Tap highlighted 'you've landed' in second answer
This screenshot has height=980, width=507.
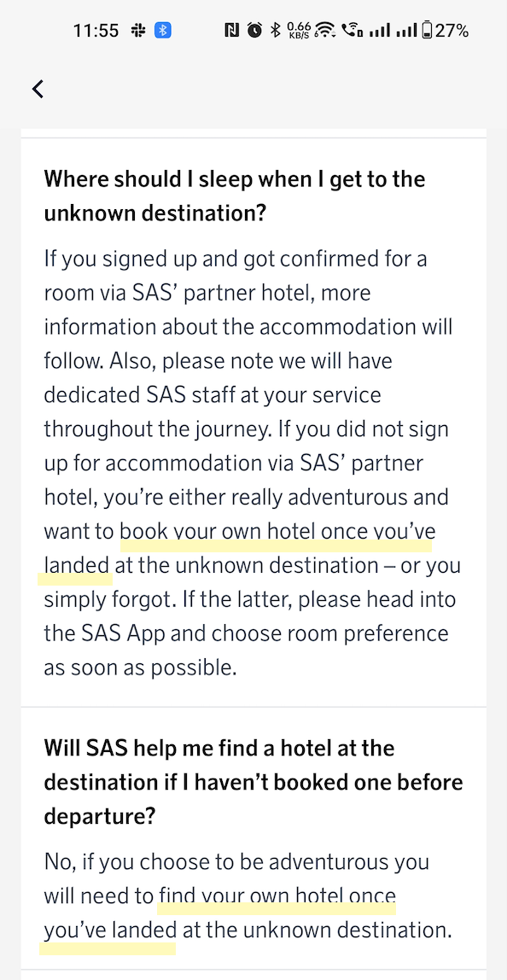point(110,930)
